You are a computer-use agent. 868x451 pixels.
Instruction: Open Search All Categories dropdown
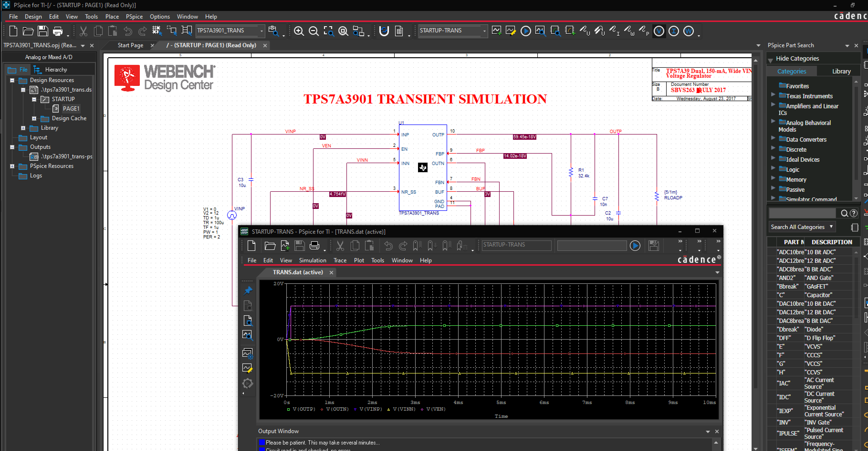point(802,227)
